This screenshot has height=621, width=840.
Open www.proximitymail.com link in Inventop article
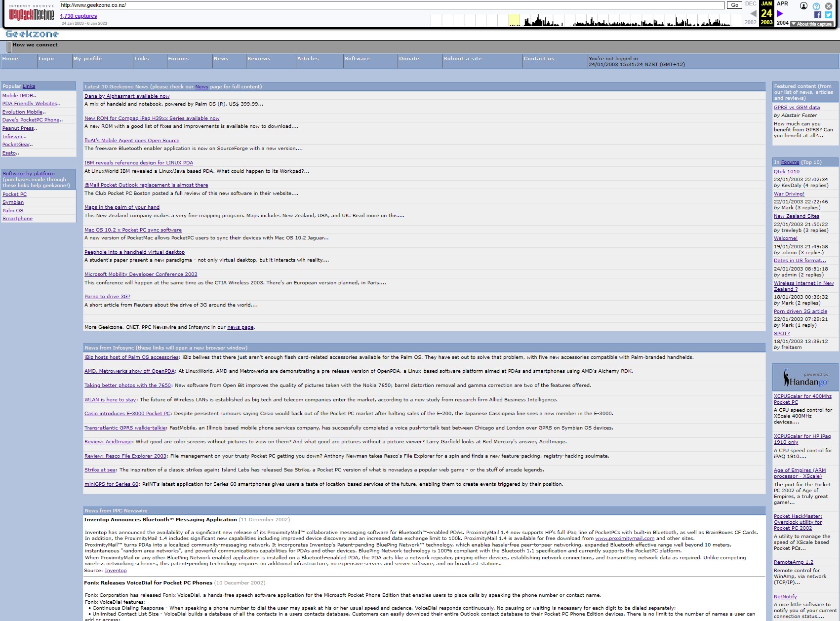tap(625, 539)
